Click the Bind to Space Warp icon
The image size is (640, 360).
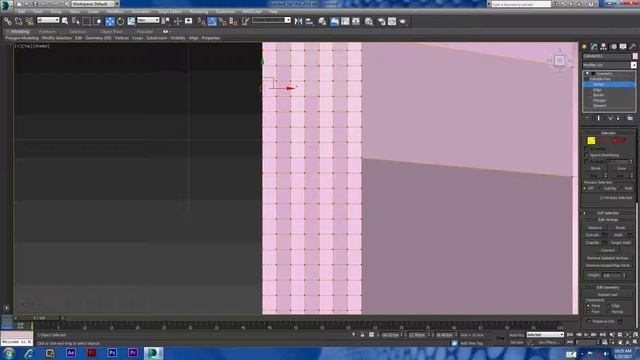coord(29,21)
